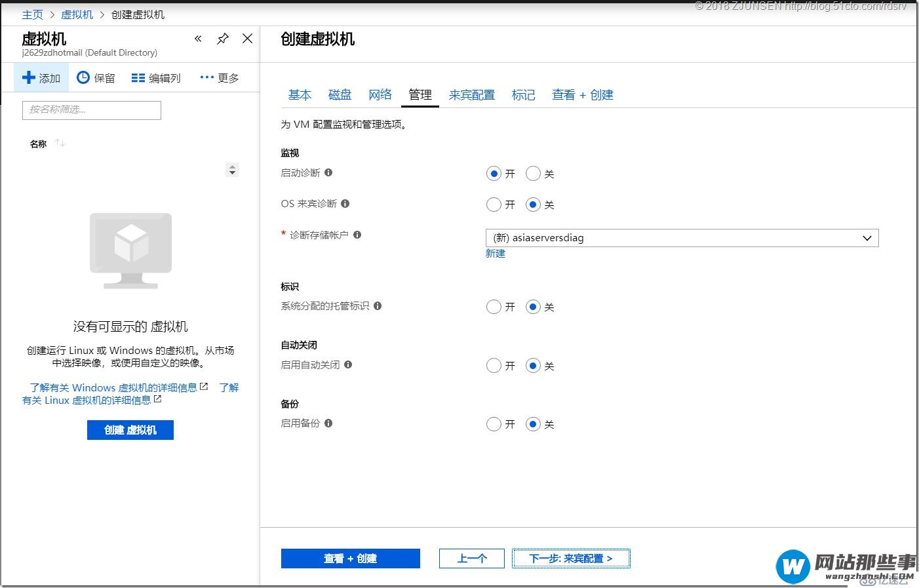This screenshot has width=919, height=588.
Task: Turn 系统分配的托管标识 to 关
Action: (x=533, y=307)
